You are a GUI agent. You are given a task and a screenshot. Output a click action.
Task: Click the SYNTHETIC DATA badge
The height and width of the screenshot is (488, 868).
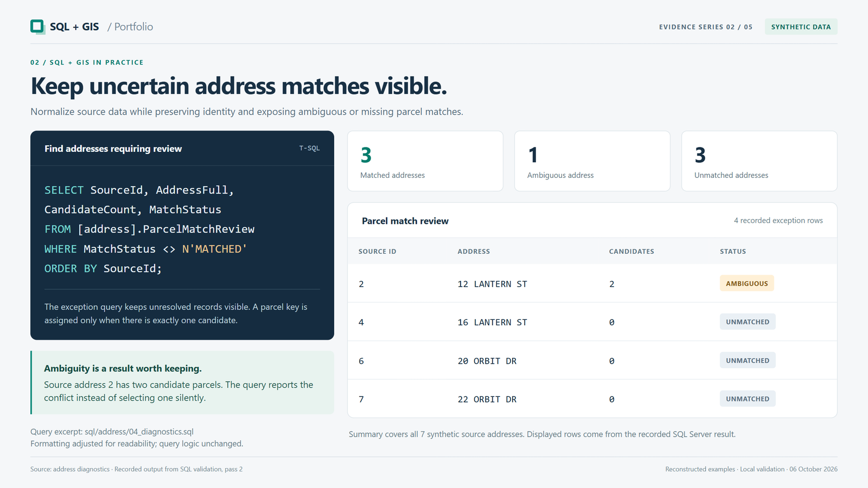click(x=801, y=27)
